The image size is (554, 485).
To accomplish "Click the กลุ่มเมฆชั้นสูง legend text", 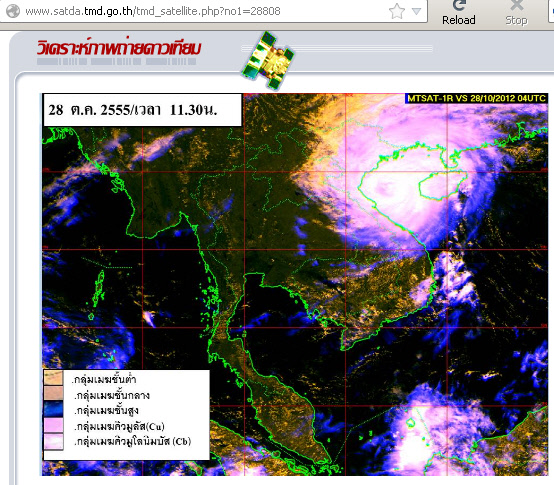I will point(107,410).
